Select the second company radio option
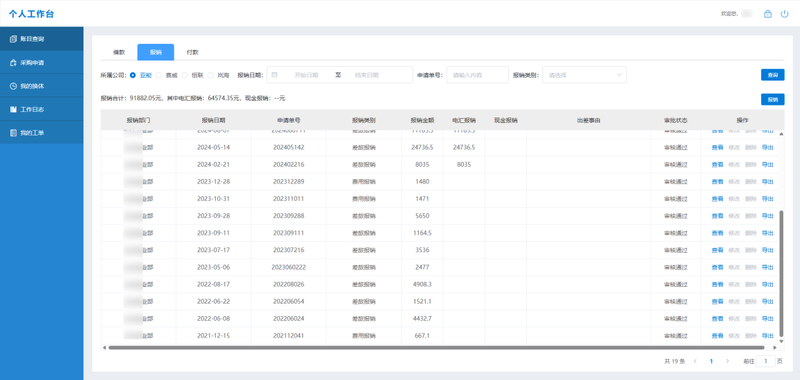800x380 pixels. (x=159, y=75)
